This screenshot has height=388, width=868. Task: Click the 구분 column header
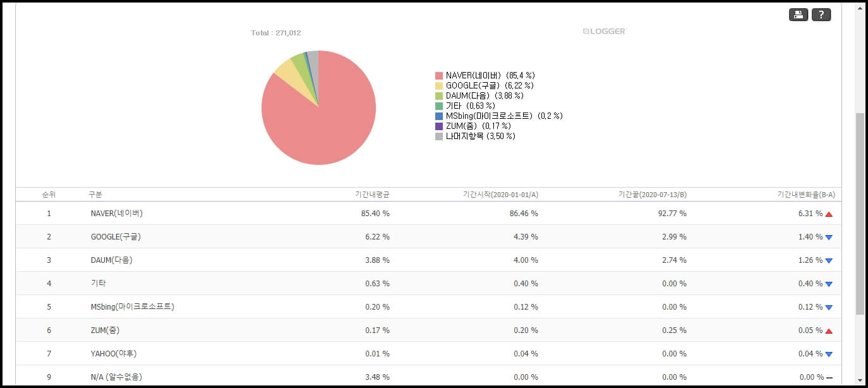pos(95,195)
